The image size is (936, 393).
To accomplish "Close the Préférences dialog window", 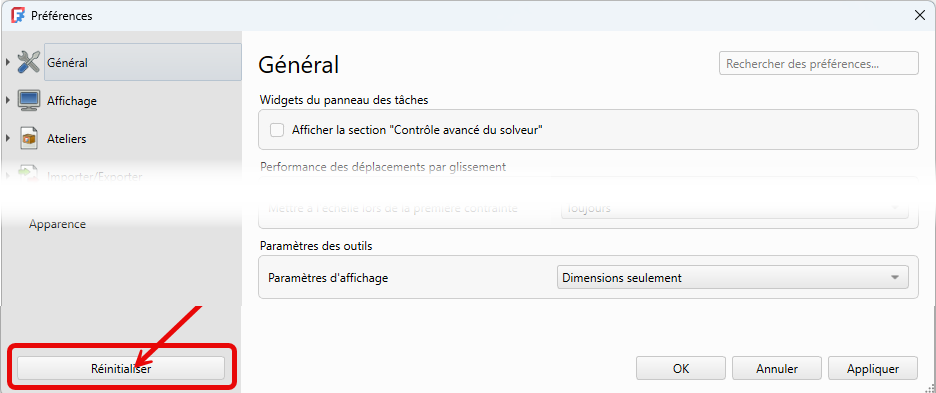I will point(920,16).
